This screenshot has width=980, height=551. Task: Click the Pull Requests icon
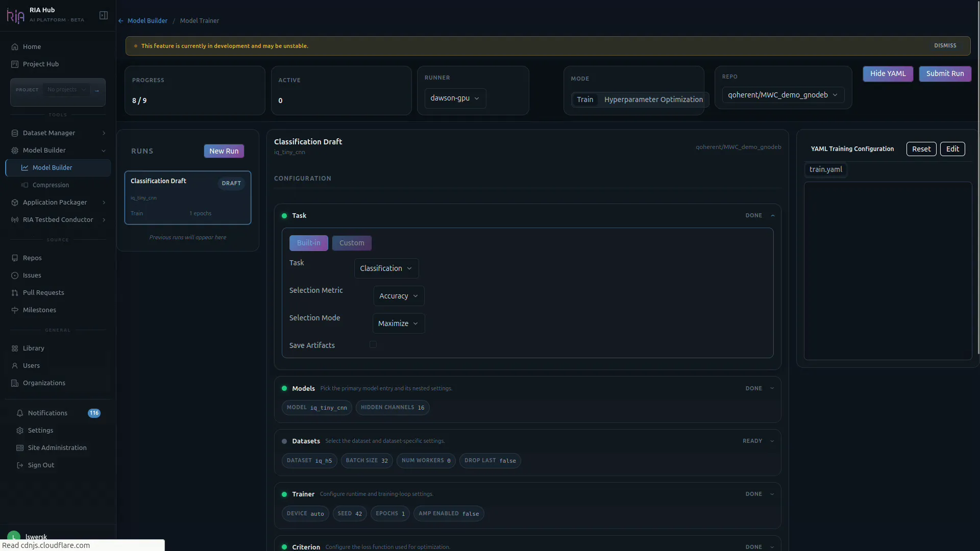[15, 293]
